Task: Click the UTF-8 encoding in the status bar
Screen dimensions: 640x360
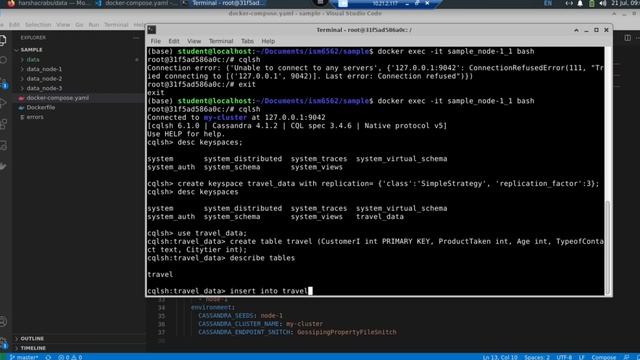Action: [564, 357]
